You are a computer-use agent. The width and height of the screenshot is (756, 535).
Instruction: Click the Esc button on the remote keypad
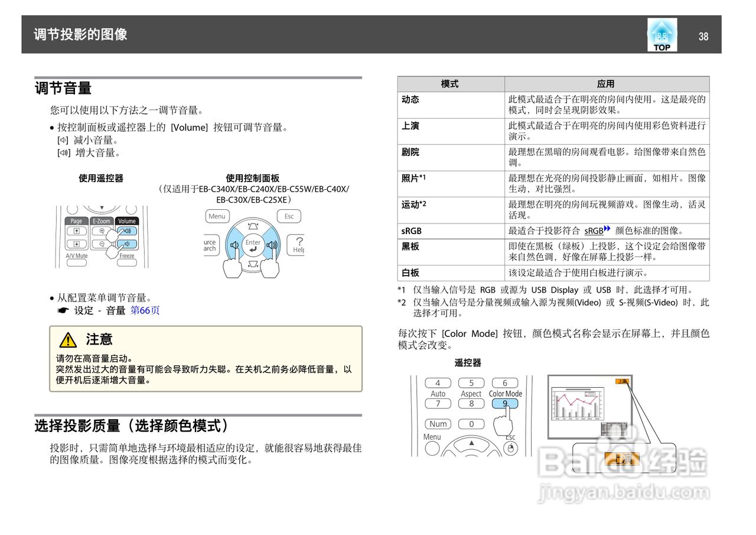pos(510,448)
